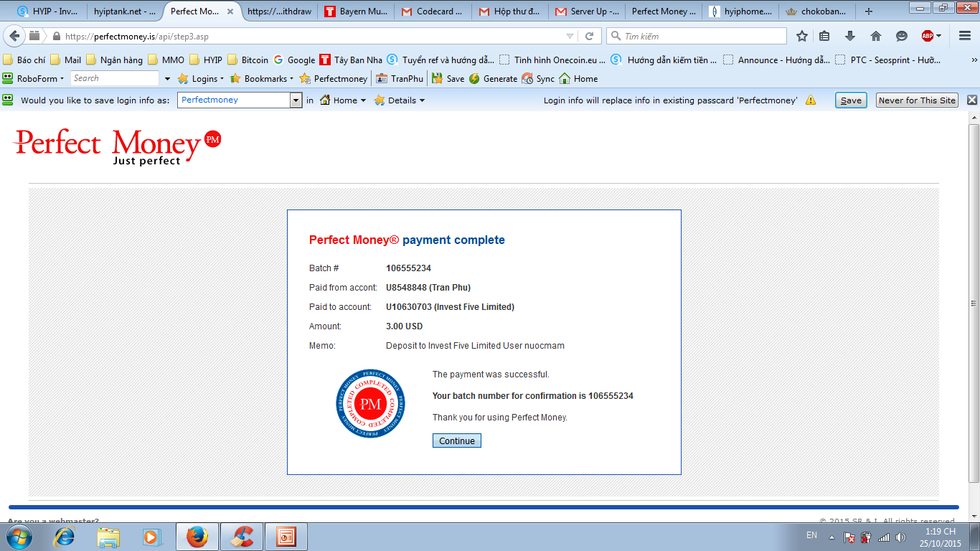Screen dimensions: 980x551
Task: Open Windows Explorer folder on taskbar
Action: [108, 537]
